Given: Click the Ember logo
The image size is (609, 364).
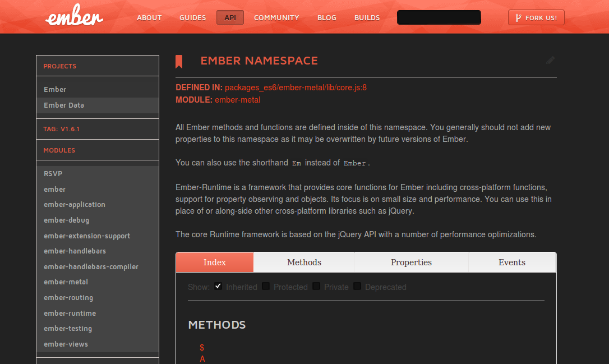Looking at the screenshot, I should [x=74, y=16].
